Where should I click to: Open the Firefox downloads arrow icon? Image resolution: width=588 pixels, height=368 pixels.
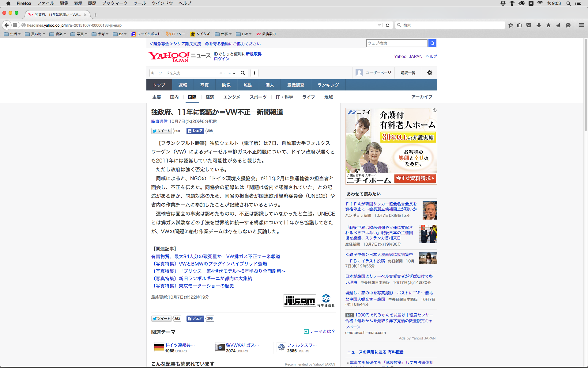click(539, 25)
